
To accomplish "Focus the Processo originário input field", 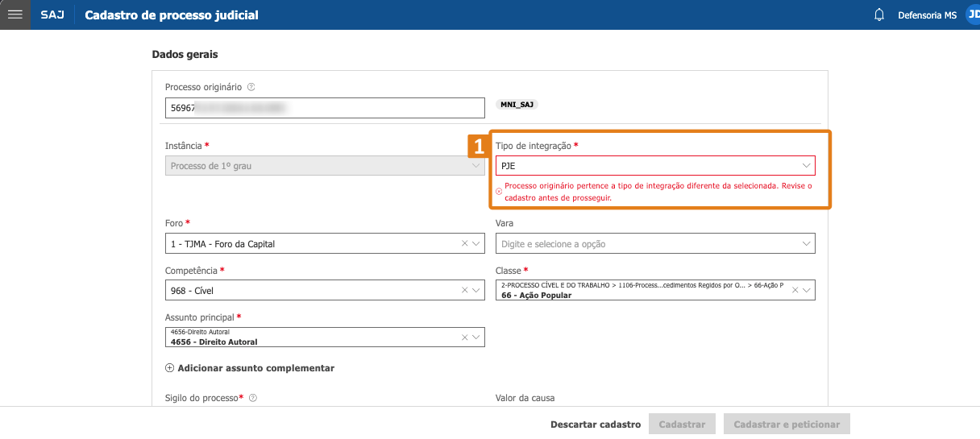I will [x=325, y=107].
